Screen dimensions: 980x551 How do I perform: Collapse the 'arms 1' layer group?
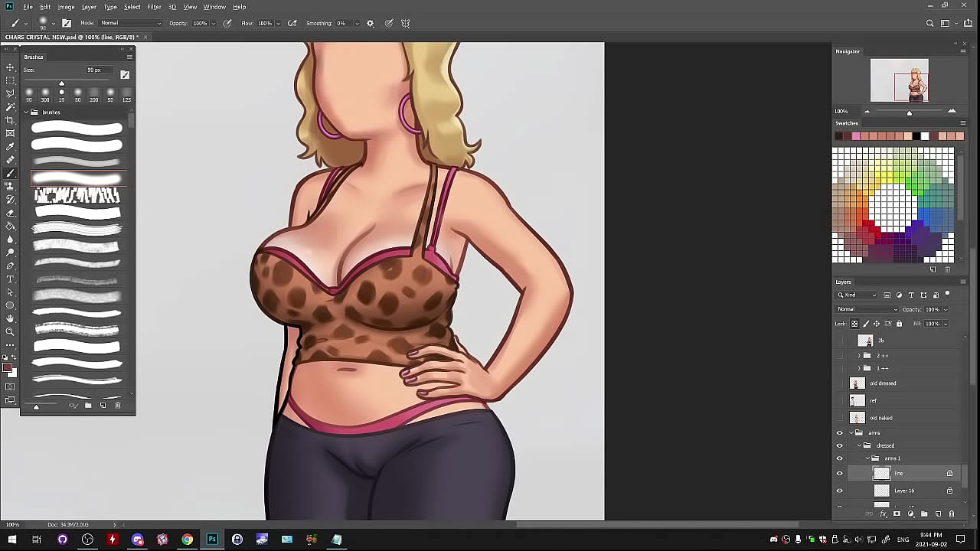click(867, 458)
